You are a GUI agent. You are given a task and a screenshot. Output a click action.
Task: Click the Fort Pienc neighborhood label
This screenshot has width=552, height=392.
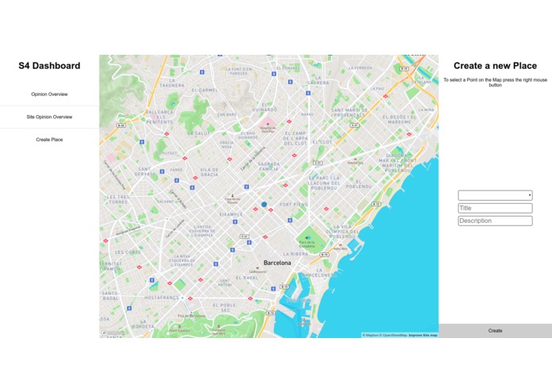(294, 204)
